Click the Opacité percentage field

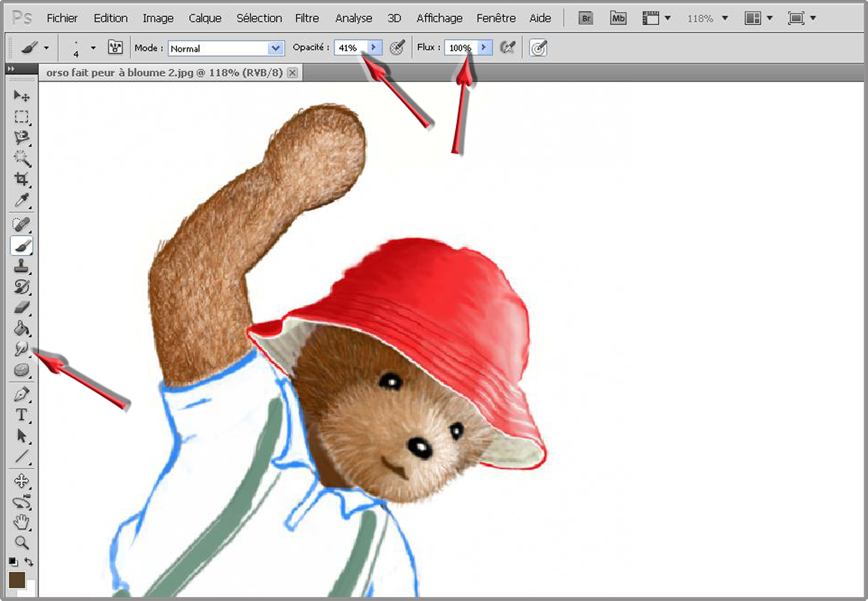click(348, 48)
